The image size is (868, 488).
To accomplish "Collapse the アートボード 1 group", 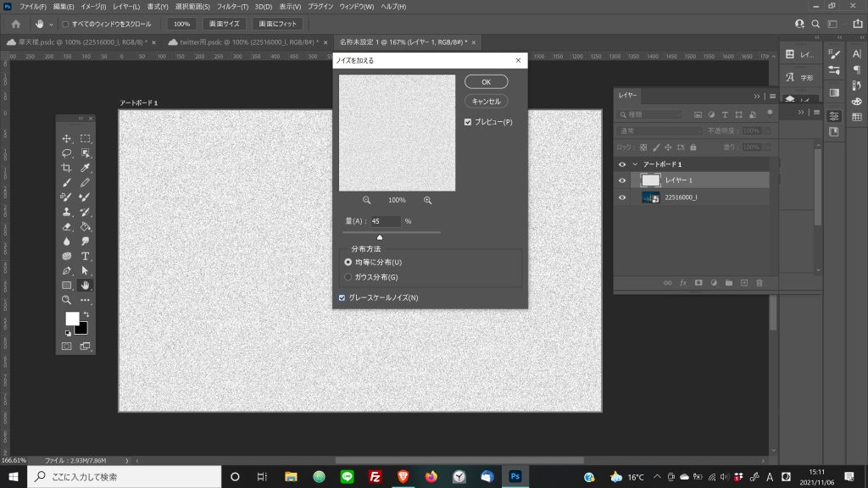I will [x=633, y=163].
